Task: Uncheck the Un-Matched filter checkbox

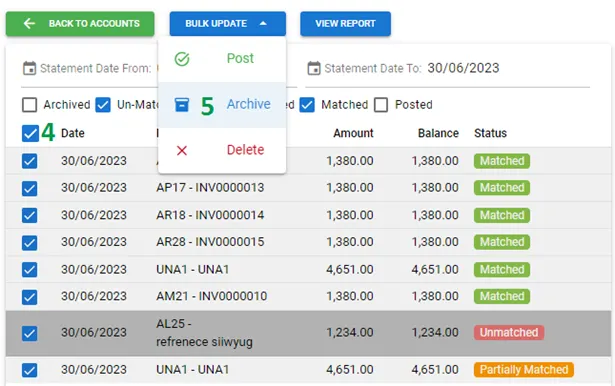Action: point(103,105)
